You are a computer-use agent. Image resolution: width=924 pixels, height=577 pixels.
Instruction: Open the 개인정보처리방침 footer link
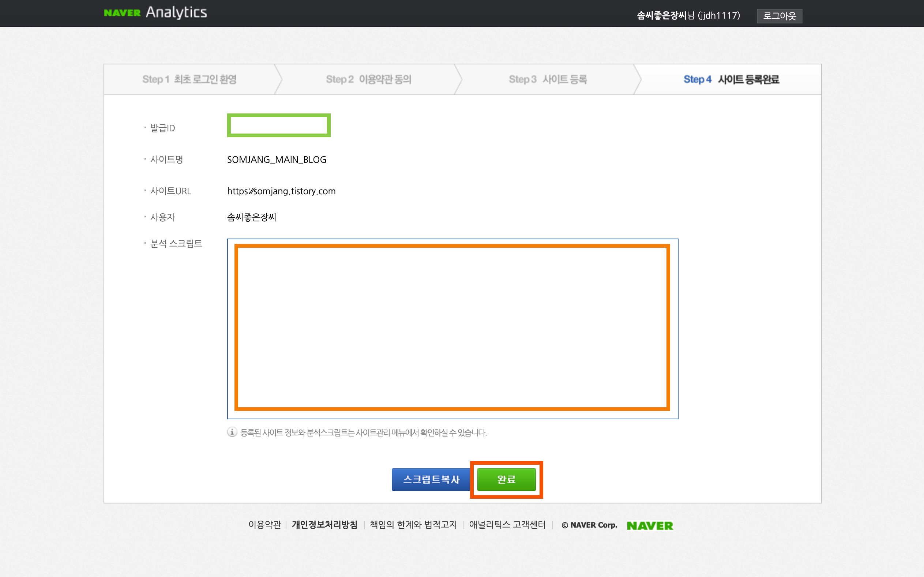(324, 525)
